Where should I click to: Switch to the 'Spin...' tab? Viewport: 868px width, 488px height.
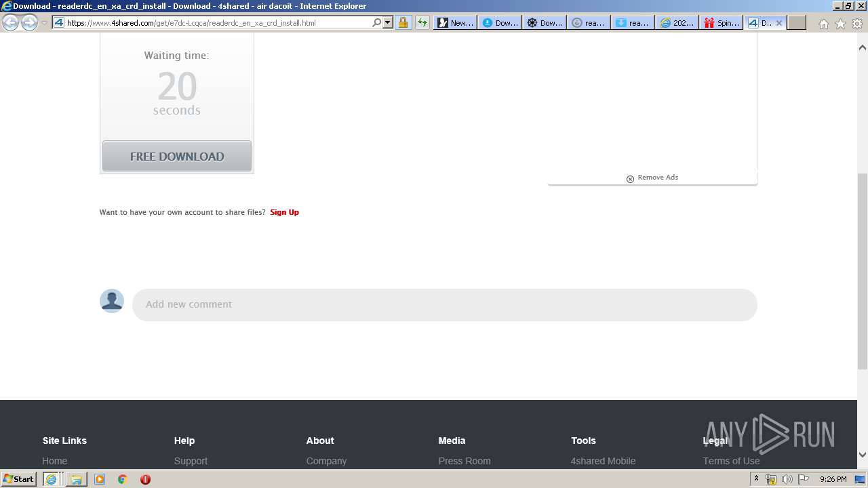tap(722, 22)
